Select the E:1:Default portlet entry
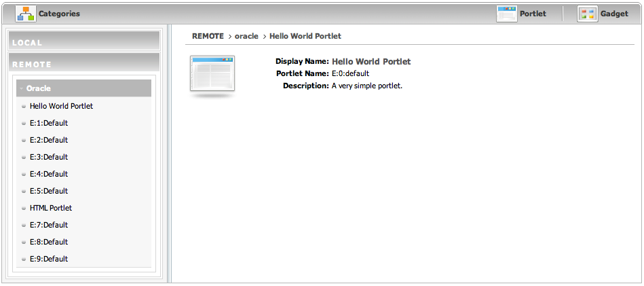This screenshot has width=644, height=286. click(49, 123)
